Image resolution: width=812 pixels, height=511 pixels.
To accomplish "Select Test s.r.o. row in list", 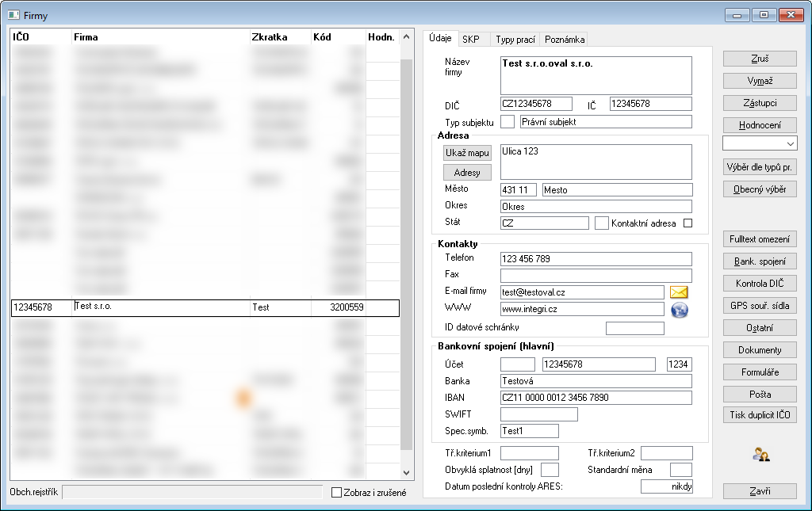I will (205, 307).
